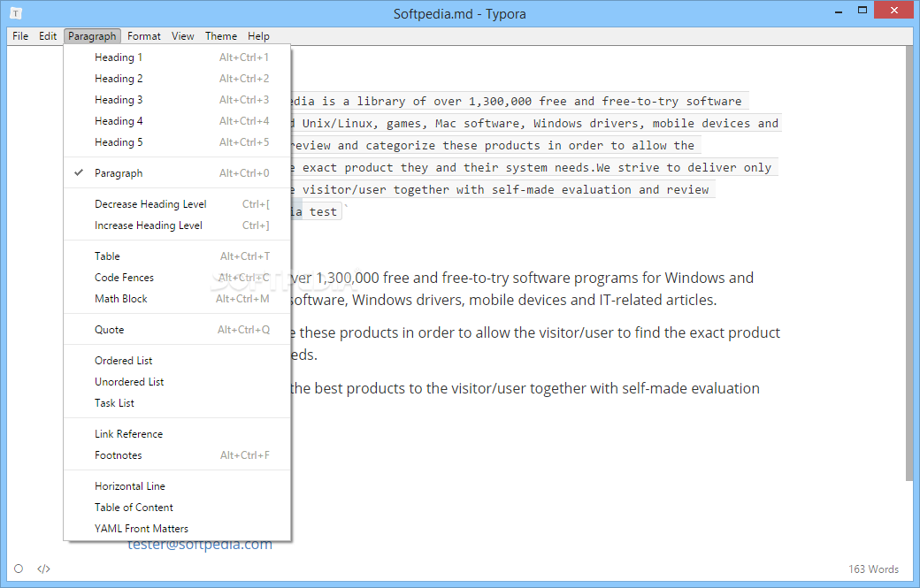Create a Task List

pos(177,402)
